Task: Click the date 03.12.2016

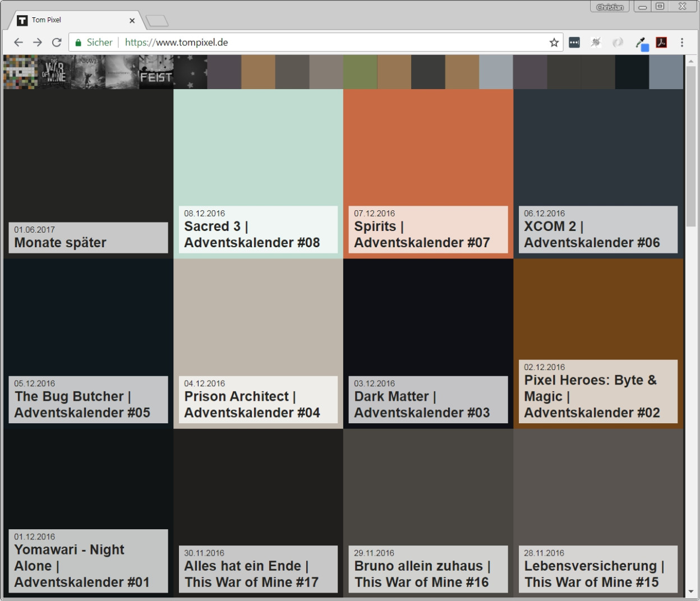Action: (375, 383)
